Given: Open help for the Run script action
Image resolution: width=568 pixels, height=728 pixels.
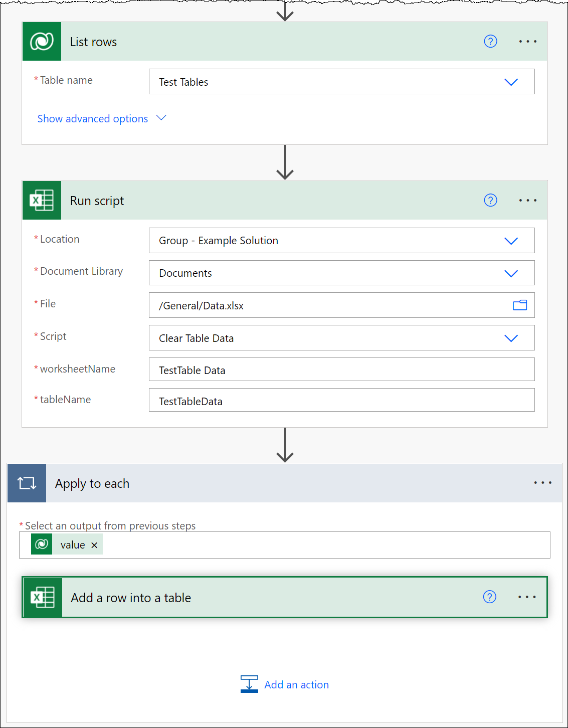Looking at the screenshot, I should click(490, 201).
